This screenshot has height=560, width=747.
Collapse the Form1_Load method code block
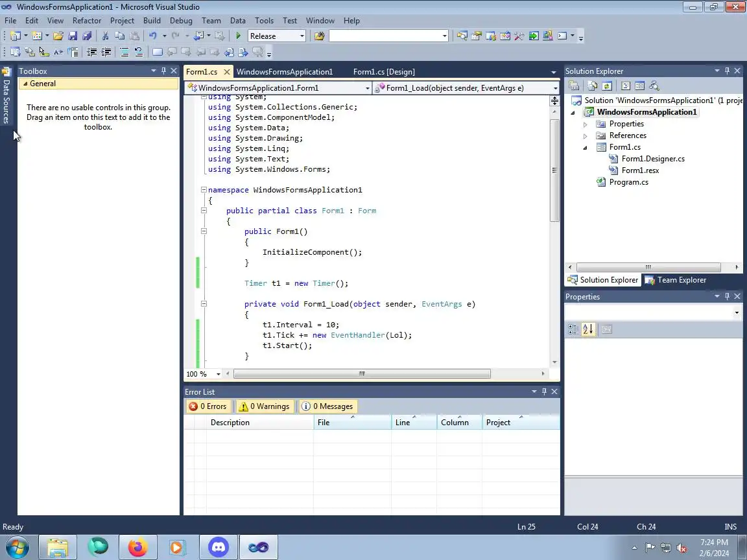point(204,304)
